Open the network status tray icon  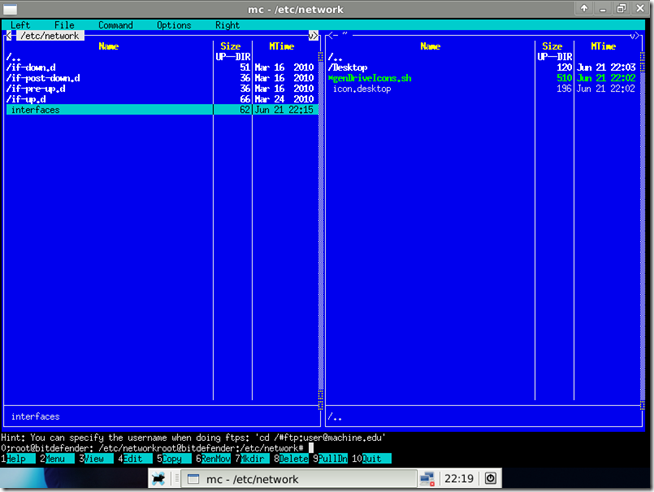pos(427,479)
